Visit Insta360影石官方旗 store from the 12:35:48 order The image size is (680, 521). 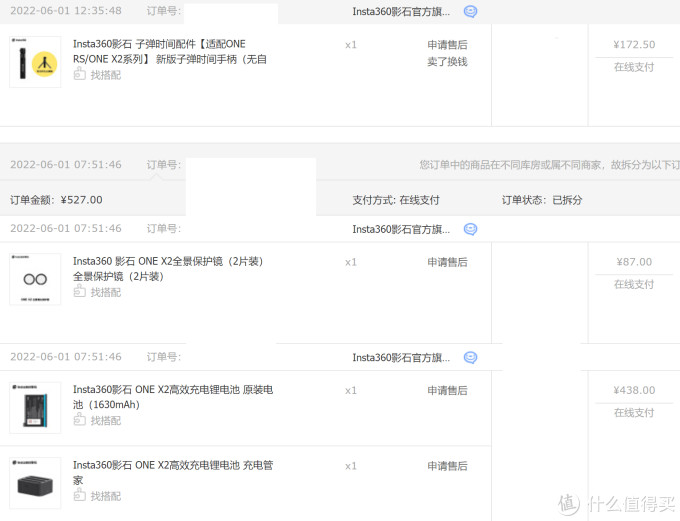pos(401,12)
